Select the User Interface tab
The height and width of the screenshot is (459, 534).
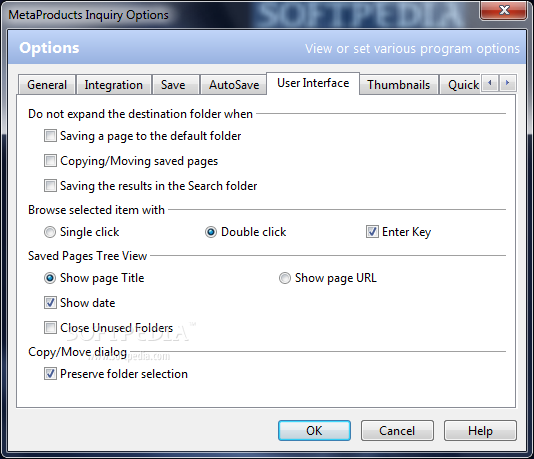pos(313,83)
